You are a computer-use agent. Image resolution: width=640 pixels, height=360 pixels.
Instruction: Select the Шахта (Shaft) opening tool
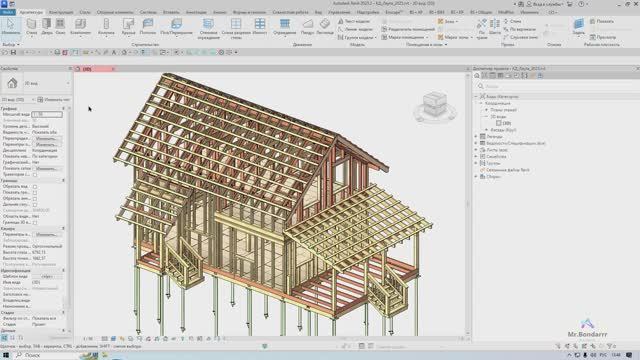[495, 26]
